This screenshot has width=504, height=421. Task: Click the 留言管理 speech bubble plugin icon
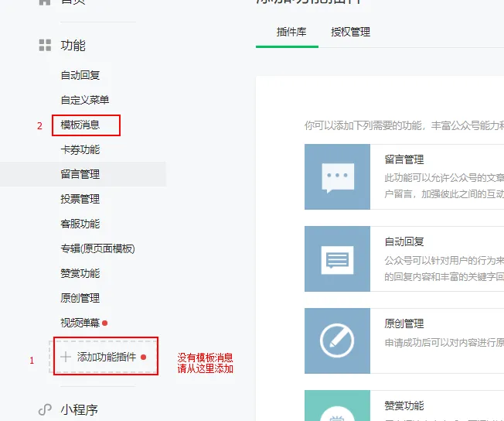pos(337,177)
